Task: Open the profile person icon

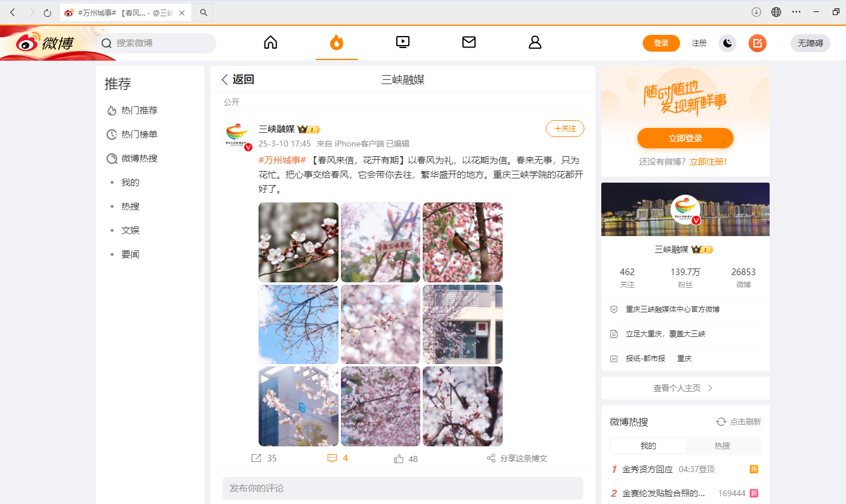Action: (535, 42)
